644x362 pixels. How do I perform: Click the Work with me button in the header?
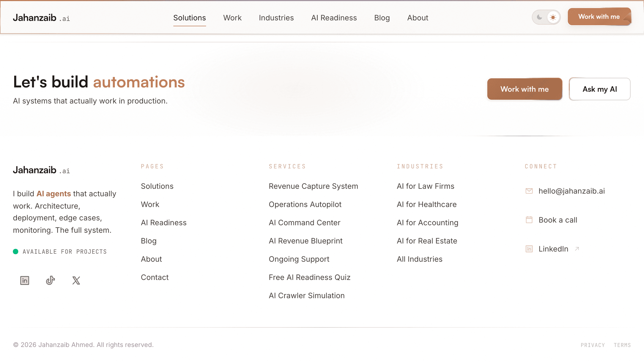pos(599,16)
